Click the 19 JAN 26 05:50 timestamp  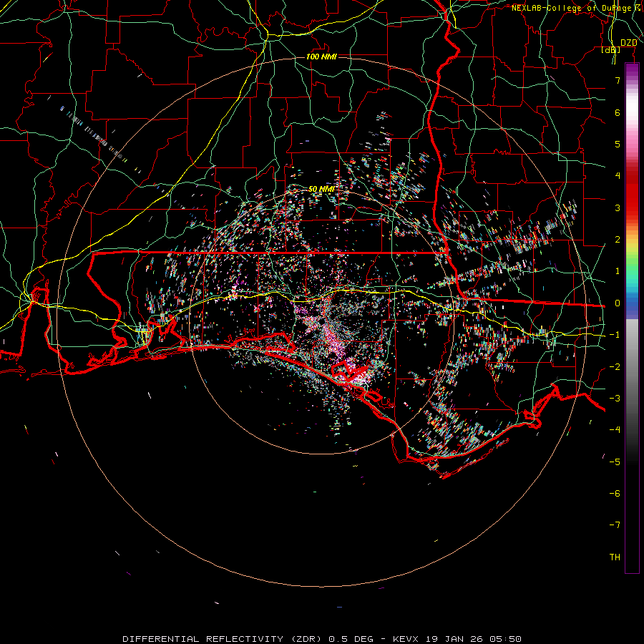click(x=474, y=639)
